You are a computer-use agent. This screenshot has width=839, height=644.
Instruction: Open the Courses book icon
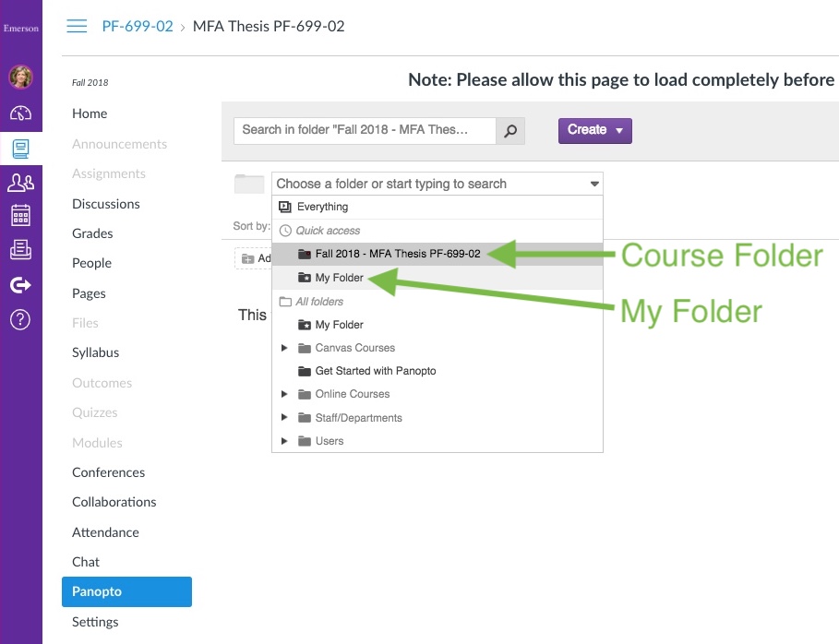pos(21,149)
